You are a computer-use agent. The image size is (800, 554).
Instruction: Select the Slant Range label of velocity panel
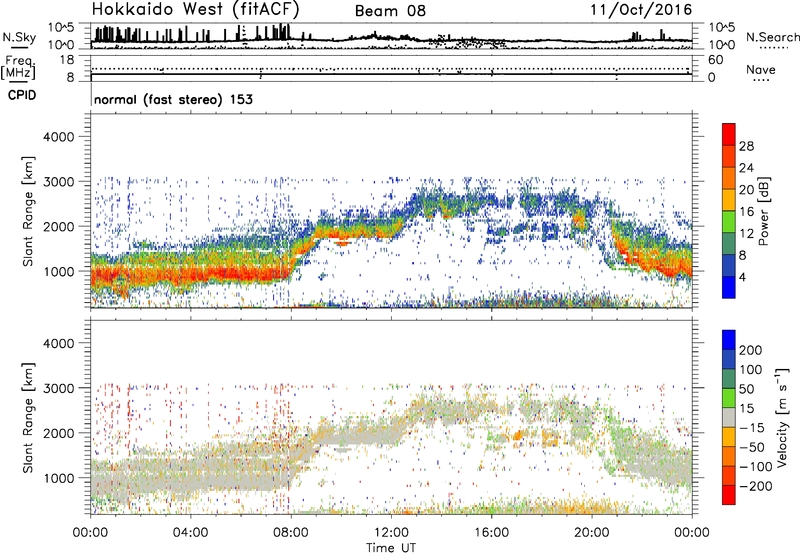[x=28, y=418]
